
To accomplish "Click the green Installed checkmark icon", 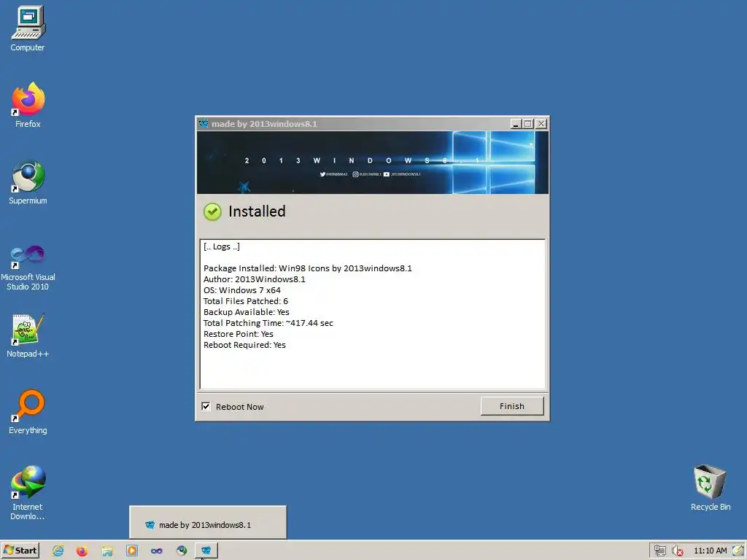I will coord(212,212).
